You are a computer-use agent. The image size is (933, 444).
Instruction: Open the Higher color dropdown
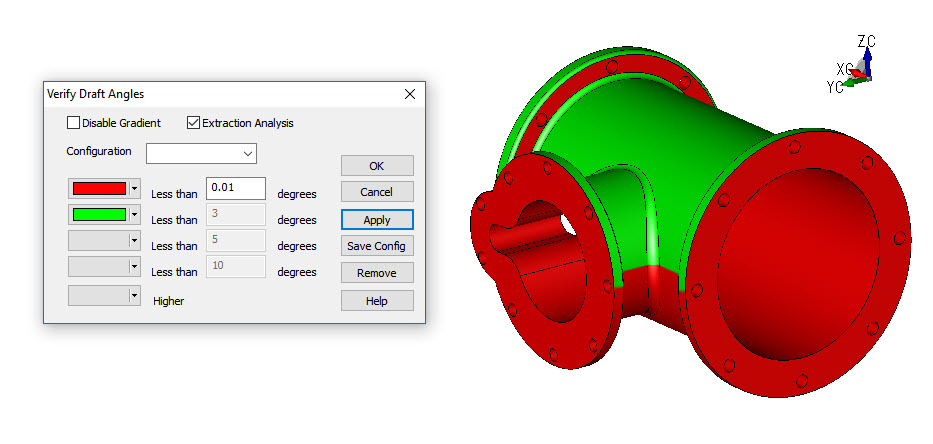(134, 296)
